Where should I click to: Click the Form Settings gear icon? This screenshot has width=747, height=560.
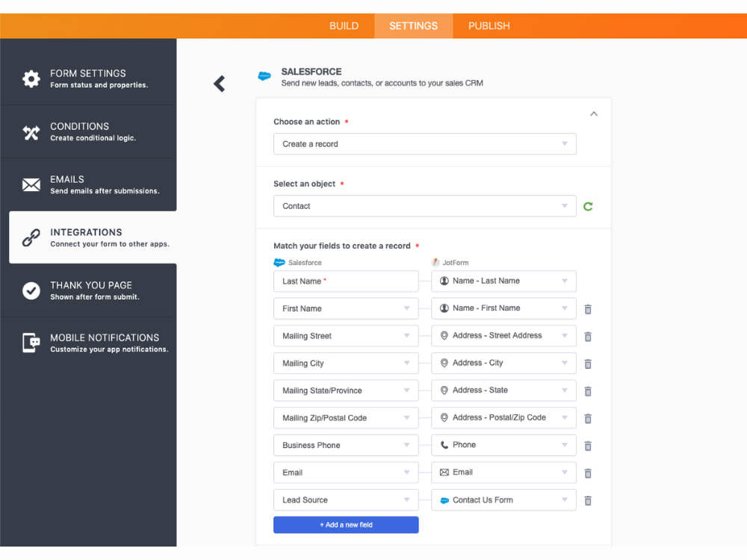click(x=31, y=78)
